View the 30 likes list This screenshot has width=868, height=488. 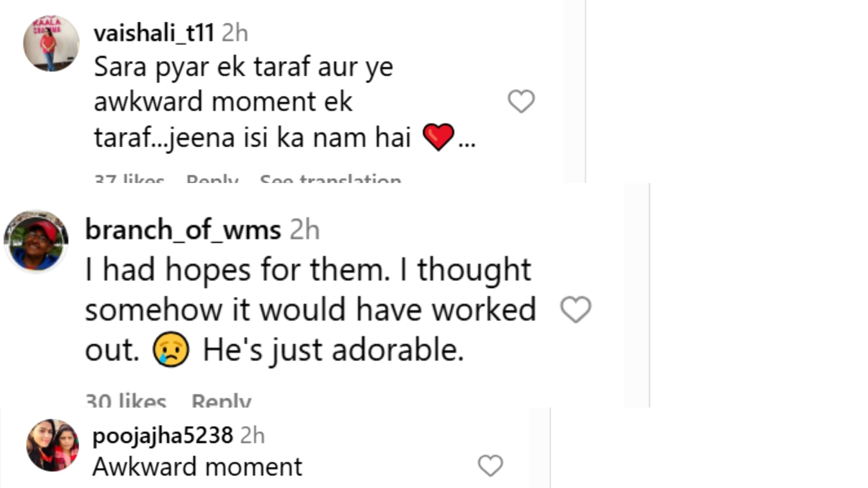pos(126,401)
